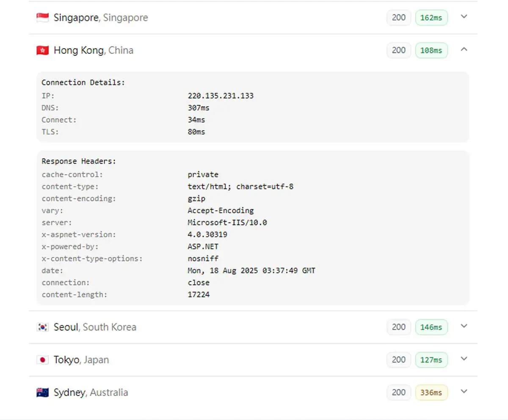Screen dimensions: 508x420
Task: Click the 162ms latency badge for Singapore
Action: [x=431, y=18]
